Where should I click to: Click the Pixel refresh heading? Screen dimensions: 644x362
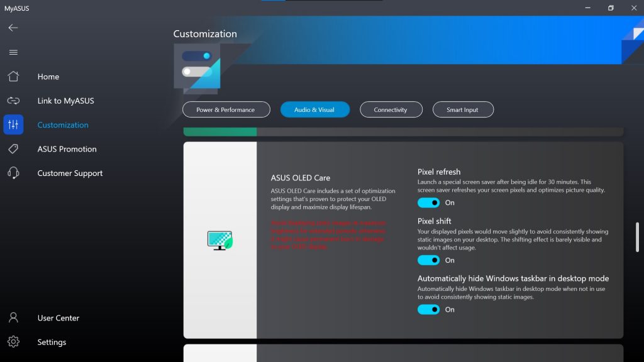pyautogui.click(x=438, y=172)
